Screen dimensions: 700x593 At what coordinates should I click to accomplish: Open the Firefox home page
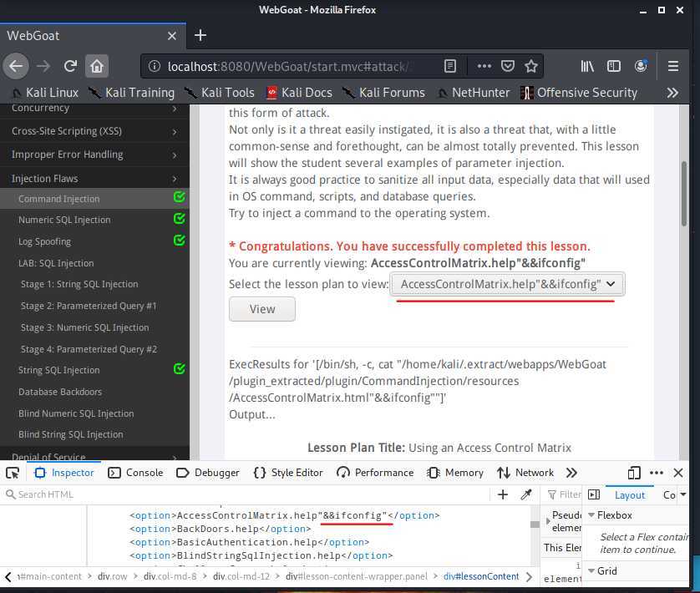97,67
